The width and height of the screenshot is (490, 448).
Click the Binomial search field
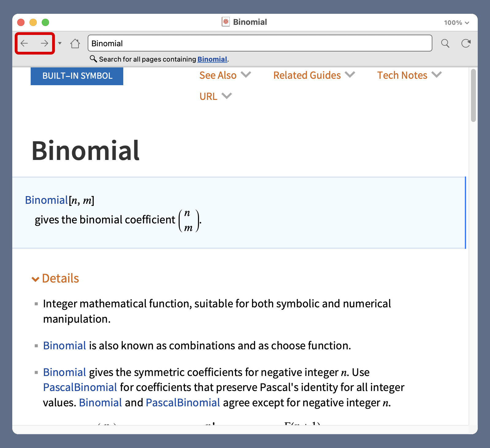point(260,43)
